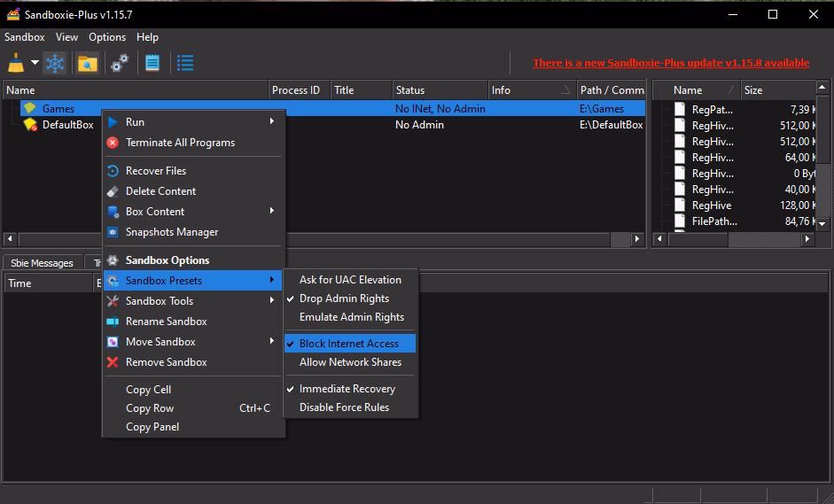This screenshot has width=834, height=504.
Task: Click the list view toolbar icon
Action: [x=185, y=63]
